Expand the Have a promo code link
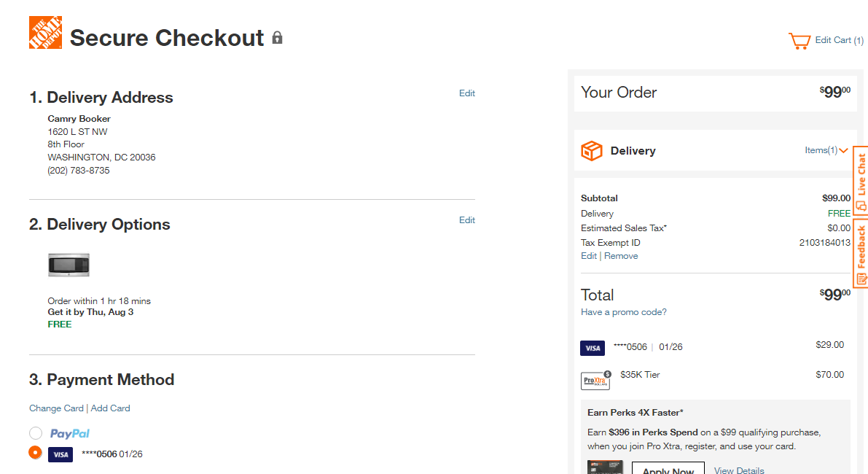Image resolution: width=868 pixels, height=474 pixels. [x=623, y=312]
